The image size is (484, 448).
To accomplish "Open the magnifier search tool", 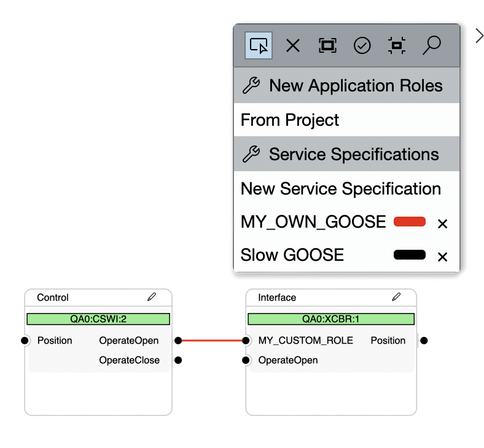I will 432,45.
